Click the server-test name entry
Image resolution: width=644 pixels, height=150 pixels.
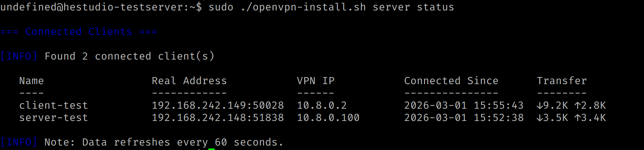tap(53, 118)
